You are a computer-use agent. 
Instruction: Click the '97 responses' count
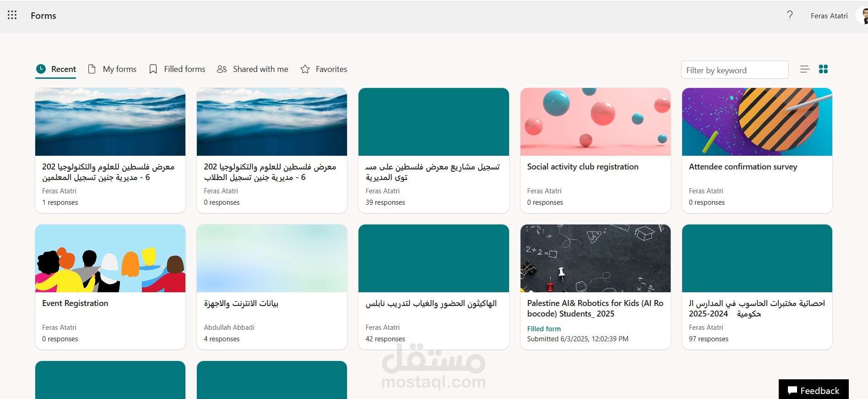[x=709, y=339]
